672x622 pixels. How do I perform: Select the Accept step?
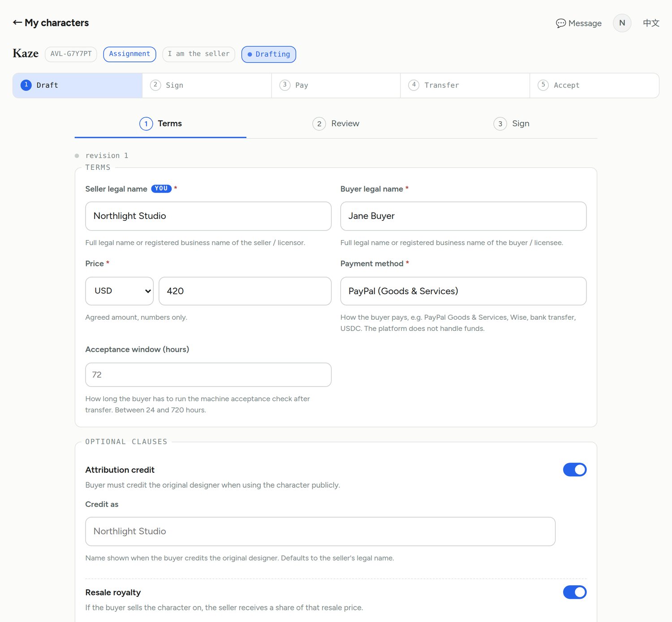594,86
